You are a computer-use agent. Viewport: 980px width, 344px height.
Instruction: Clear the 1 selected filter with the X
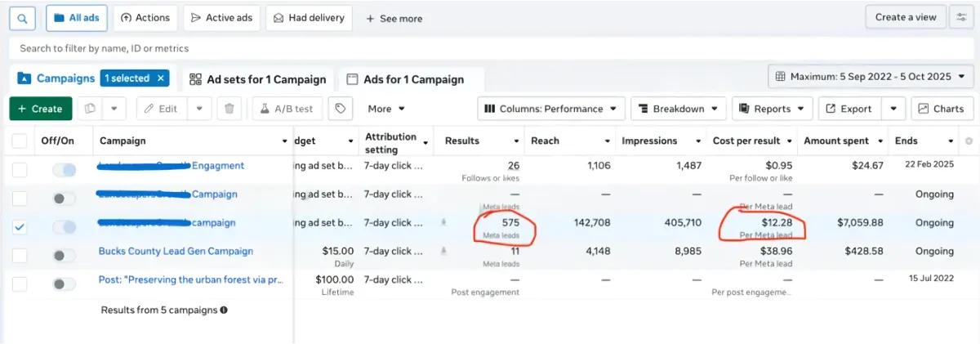click(x=161, y=78)
